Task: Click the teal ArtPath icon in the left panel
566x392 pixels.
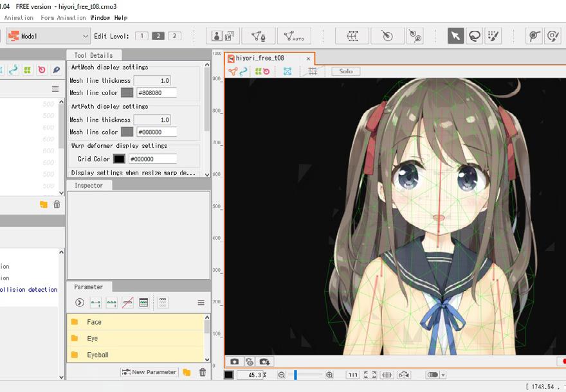Action: (14, 69)
